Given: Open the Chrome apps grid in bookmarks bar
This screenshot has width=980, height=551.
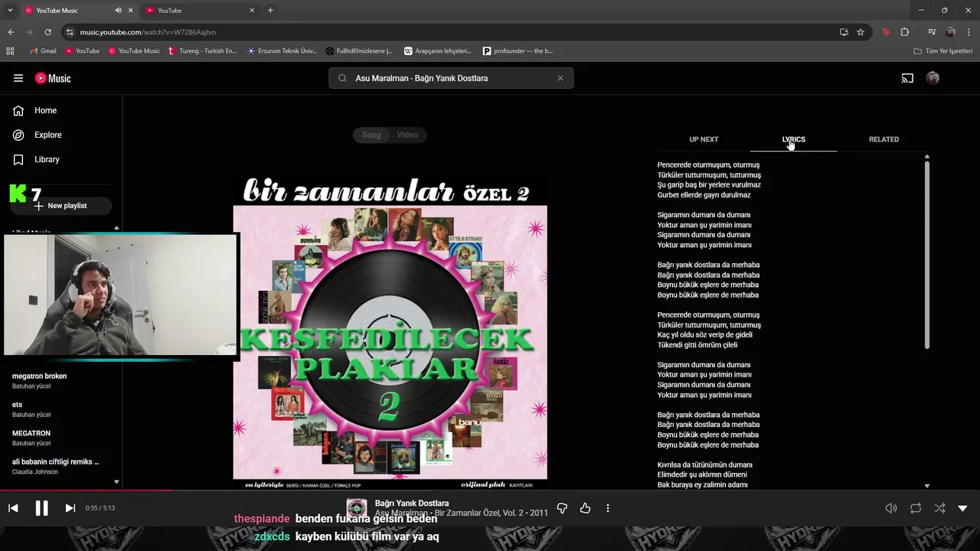Looking at the screenshot, I should tap(10, 51).
